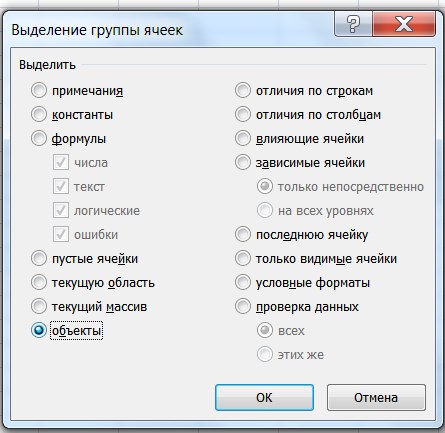
Task: Select условные форматы radio button
Action: 243,282
